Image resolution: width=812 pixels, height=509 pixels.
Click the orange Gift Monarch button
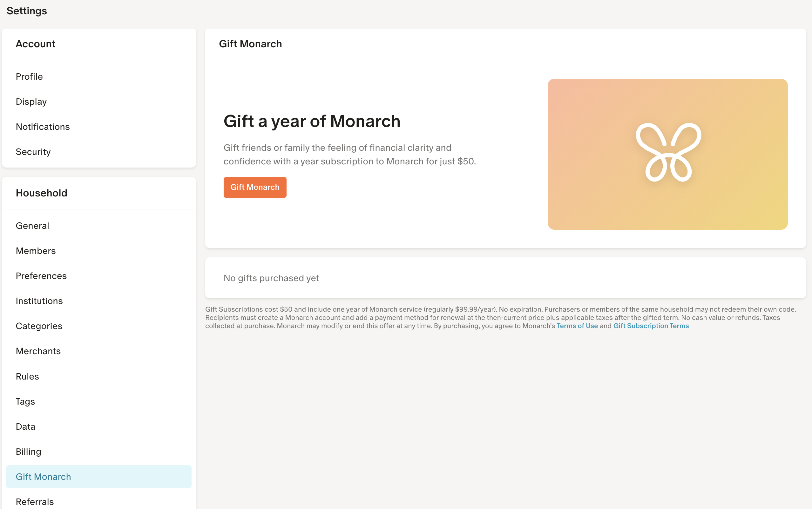click(255, 187)
